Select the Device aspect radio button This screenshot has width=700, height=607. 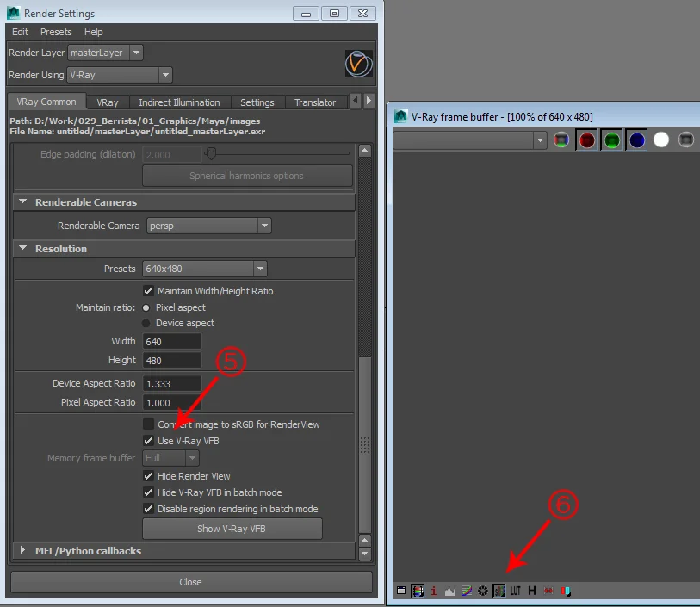coord(146,323)
